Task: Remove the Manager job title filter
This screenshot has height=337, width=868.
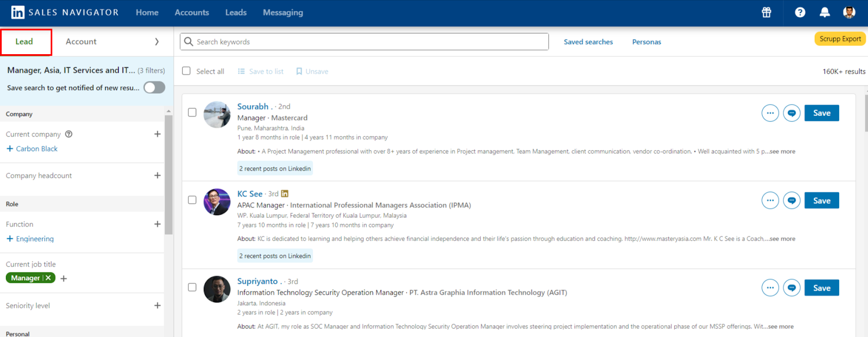Action: click(x=48, y=278)
